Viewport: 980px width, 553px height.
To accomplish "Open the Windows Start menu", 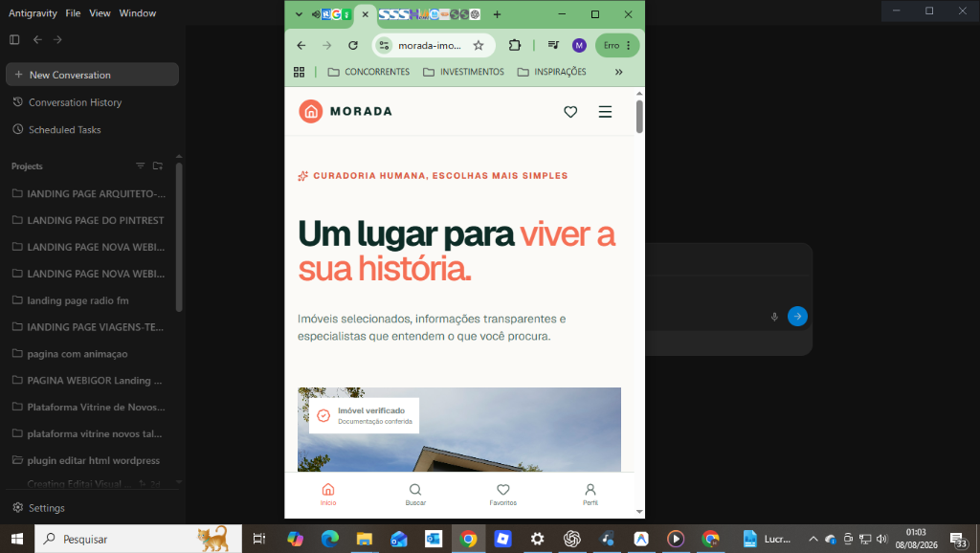I will point(17,539).
